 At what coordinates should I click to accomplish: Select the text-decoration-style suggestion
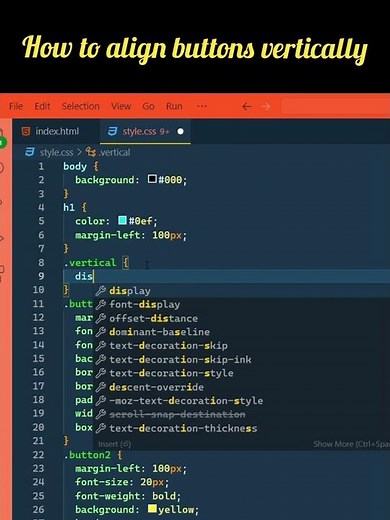click(x=241, y=373)
